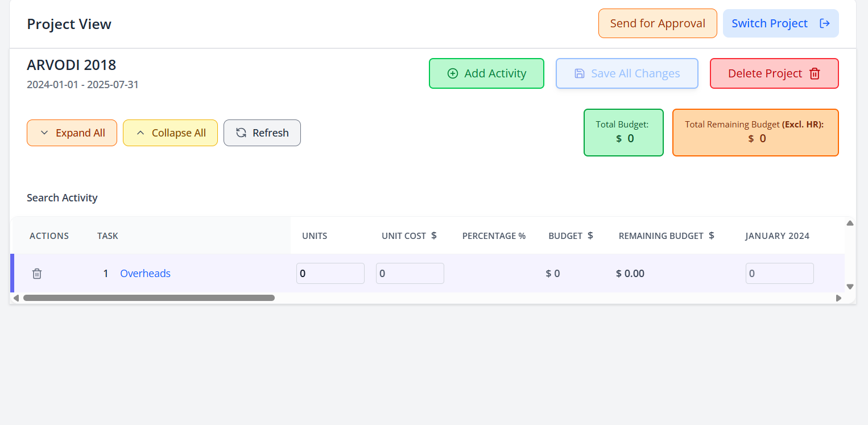Switch Project via the exit button

point(780,23)
